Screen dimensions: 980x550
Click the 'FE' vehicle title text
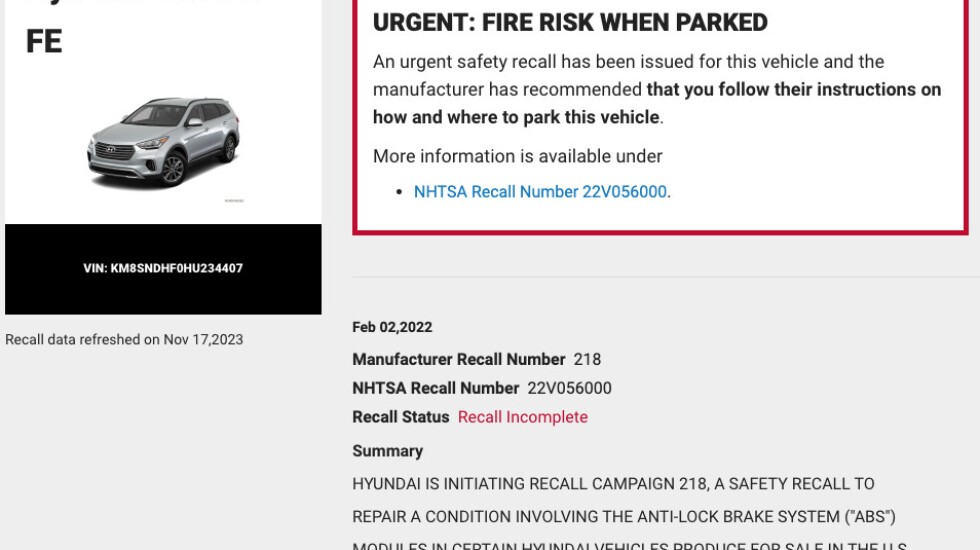click(x=44, y=42)
